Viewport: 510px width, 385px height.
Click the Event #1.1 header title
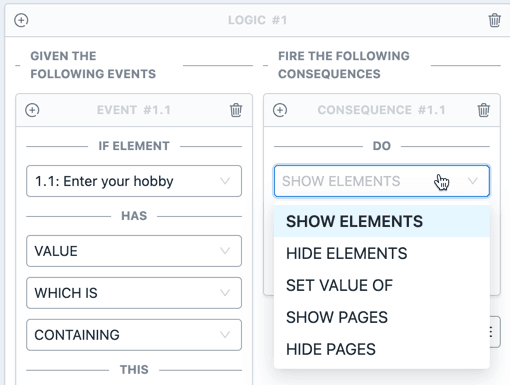pyautogui.click(x=134, y=110)
